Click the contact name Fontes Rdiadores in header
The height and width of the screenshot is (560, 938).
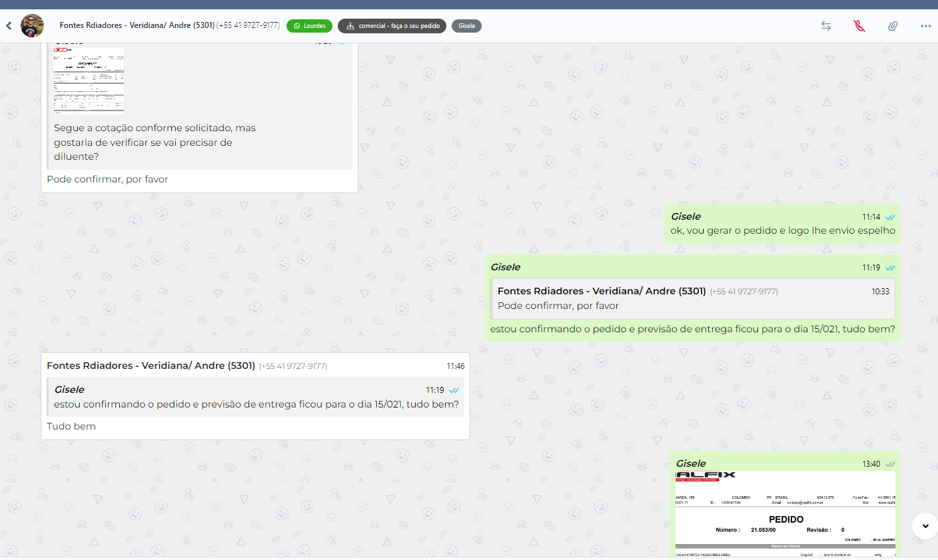tap(137, 25)
